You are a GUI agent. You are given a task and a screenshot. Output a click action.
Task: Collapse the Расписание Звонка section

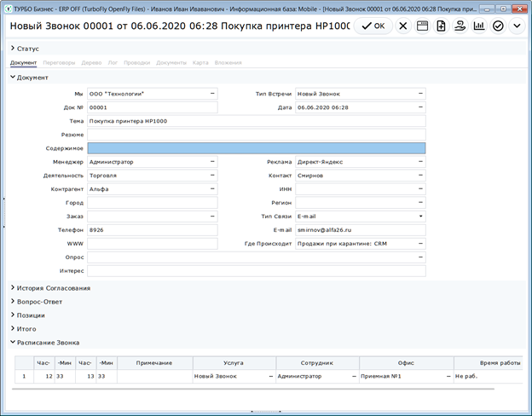(x=13, y=343)
